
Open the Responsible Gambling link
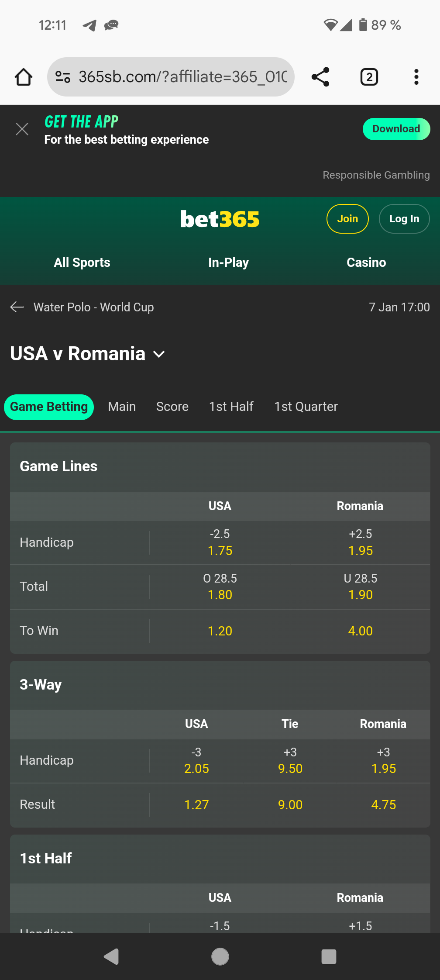376,175
